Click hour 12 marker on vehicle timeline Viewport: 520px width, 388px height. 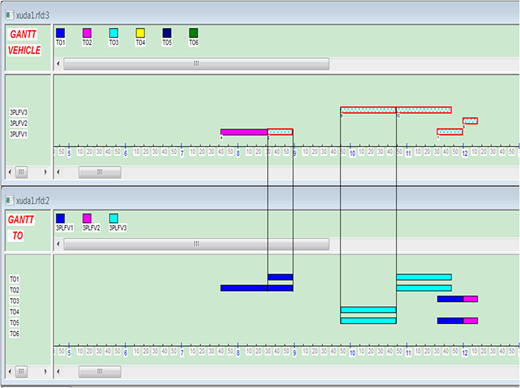tap(465, 154)
